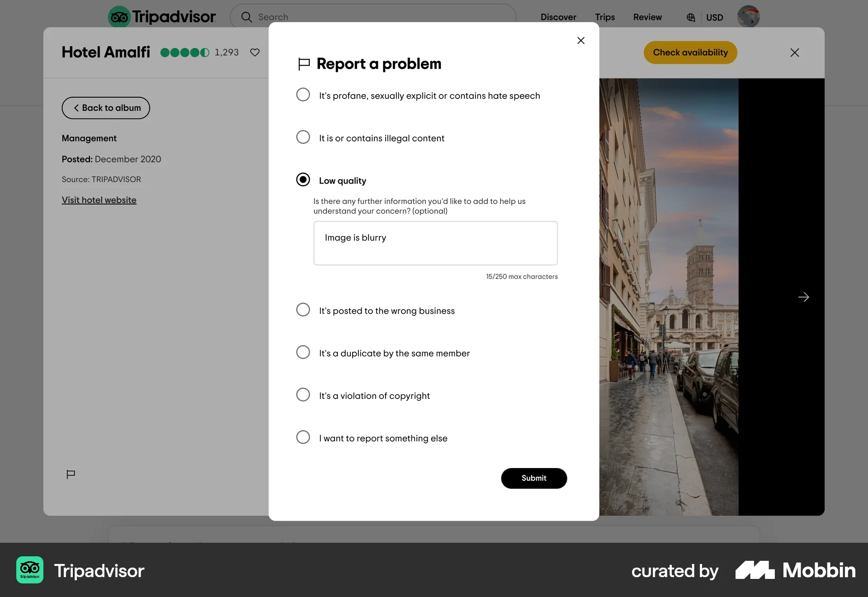Save Hotel Amalfi using the heart icon
The height and width of the screenshot is (597, 868).
click(255, 52)
